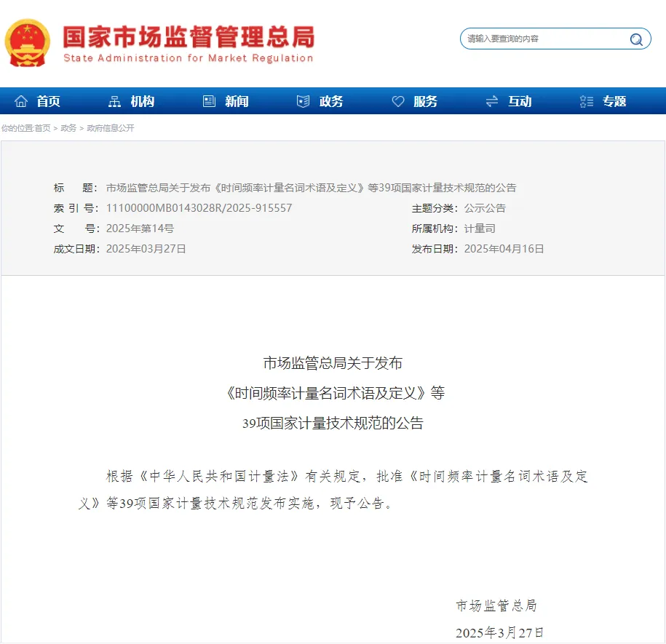This screenshot has height=644, width=666.
Task: Click the 成文日期 value 2025年03月27日
Action: pos(146,249)
